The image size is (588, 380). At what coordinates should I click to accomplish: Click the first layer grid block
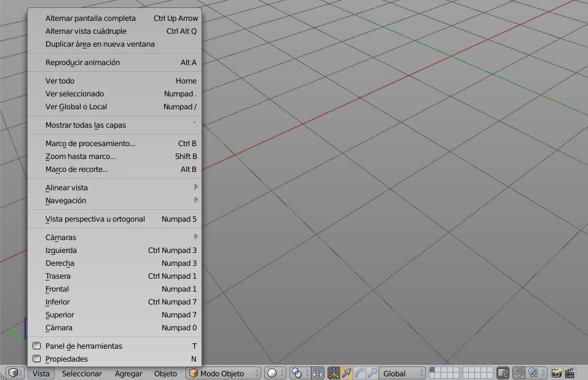click(444, 373)
